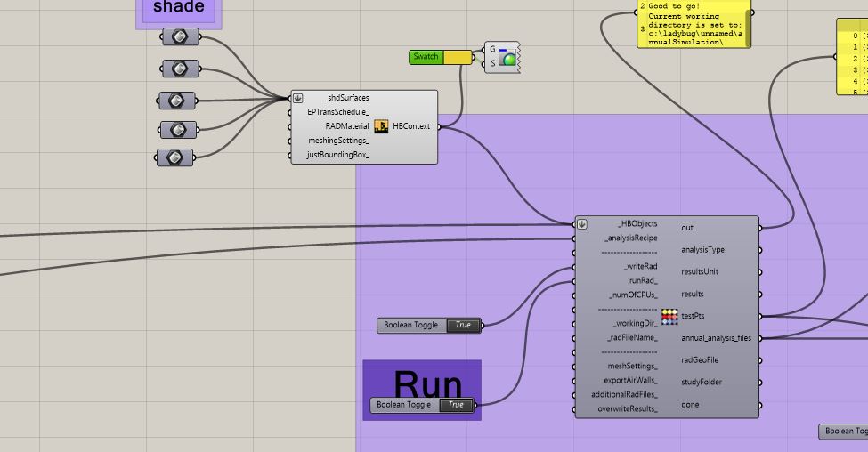The width and height of the screenshot is (868, 452).
Task: Click the studyFolder output
Action: (702, 383)
